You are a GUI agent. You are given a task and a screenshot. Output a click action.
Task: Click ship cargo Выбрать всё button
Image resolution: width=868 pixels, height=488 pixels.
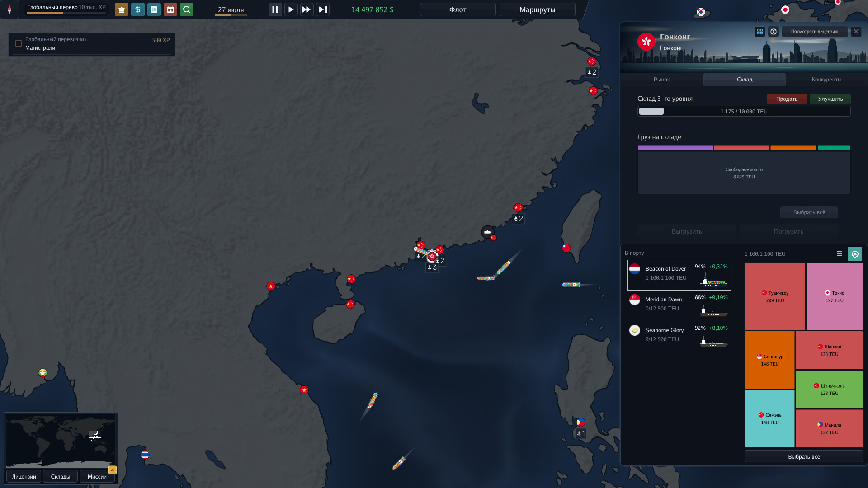coord(804,456)
